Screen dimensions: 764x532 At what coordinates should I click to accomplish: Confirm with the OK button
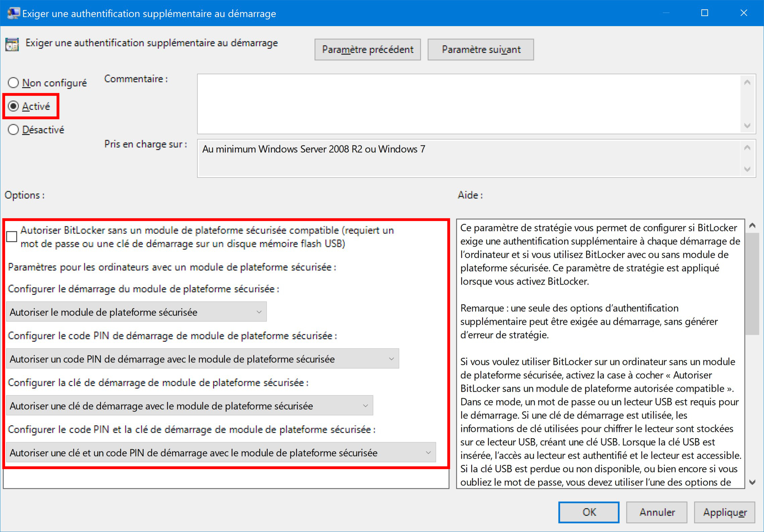pos(589,512)
